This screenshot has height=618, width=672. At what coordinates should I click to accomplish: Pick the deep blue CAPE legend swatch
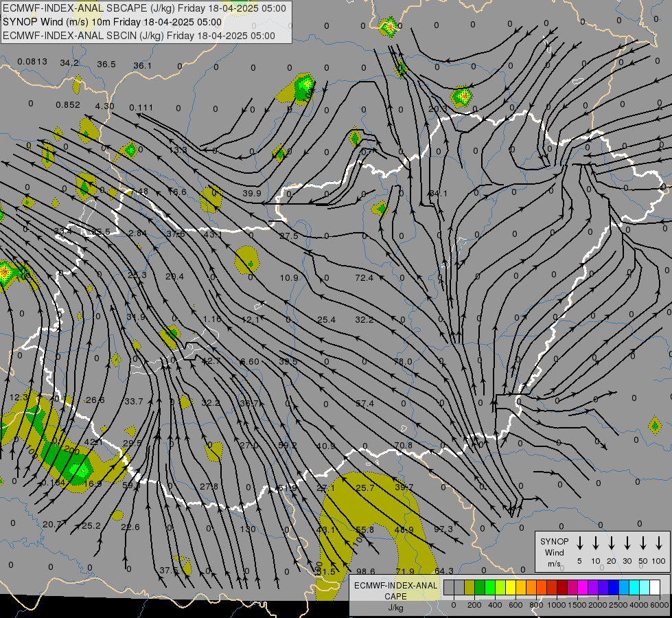coord(614,587)
